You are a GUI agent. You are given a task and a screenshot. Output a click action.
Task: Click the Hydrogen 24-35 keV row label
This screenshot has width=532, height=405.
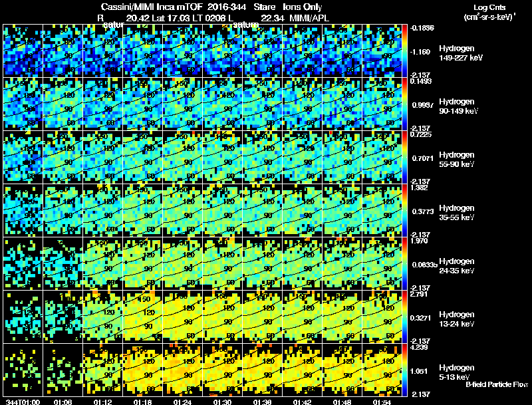pos(457,266)
